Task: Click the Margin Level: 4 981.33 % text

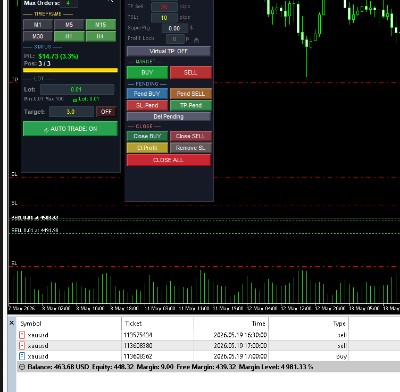Action: tap(276, 367)
